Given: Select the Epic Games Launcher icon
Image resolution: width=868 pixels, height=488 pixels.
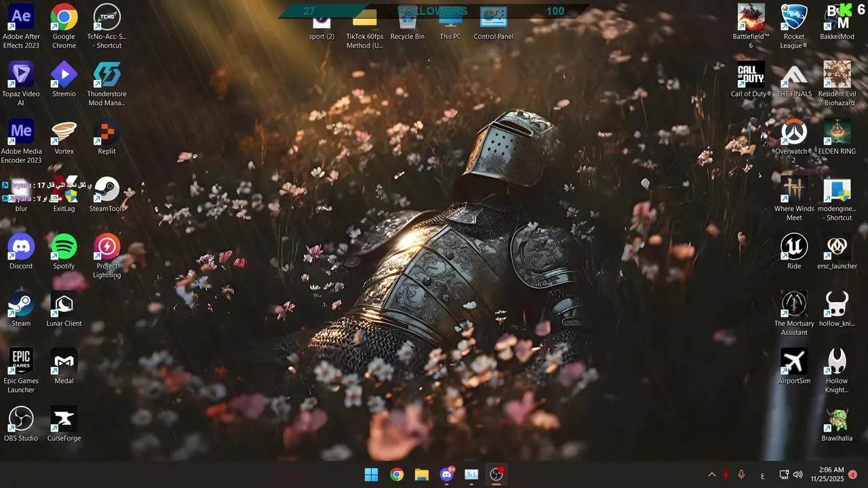Looking at the screenshot, I should click(x=21, y=371).
